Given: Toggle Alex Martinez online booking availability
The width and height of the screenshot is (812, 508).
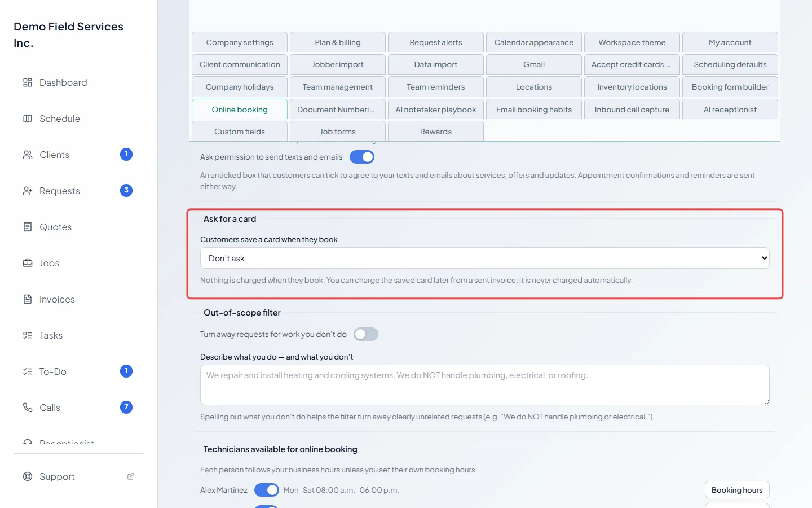Looking at the screenshot, I should coord(267,490).
